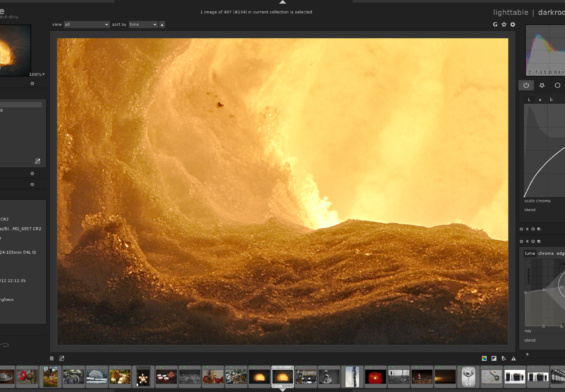Select the b channel tab of tone curve

pos(551,99)
